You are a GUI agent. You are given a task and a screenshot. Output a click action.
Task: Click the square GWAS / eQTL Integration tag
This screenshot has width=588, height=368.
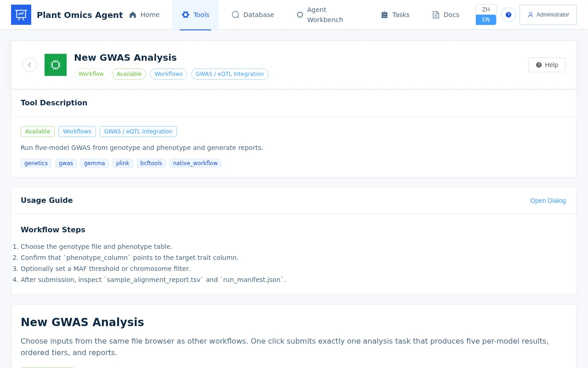point(138,132)
